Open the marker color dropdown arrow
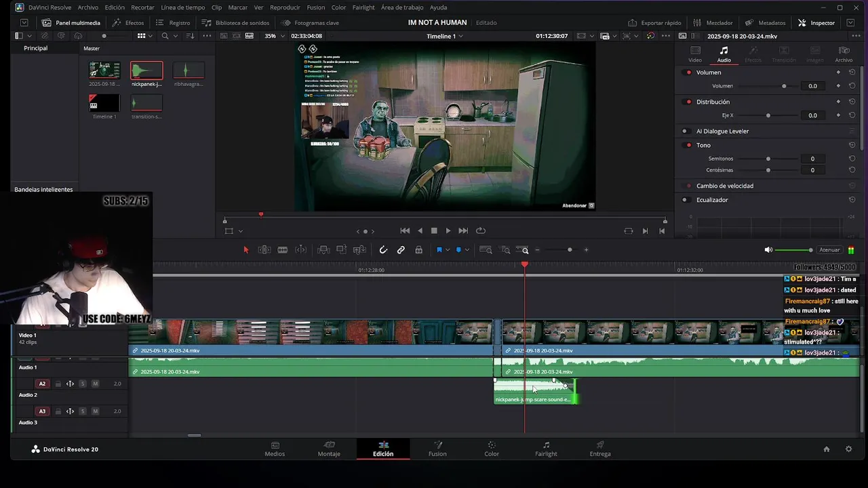Screen dimensions: 868x488 coord(467,250)
